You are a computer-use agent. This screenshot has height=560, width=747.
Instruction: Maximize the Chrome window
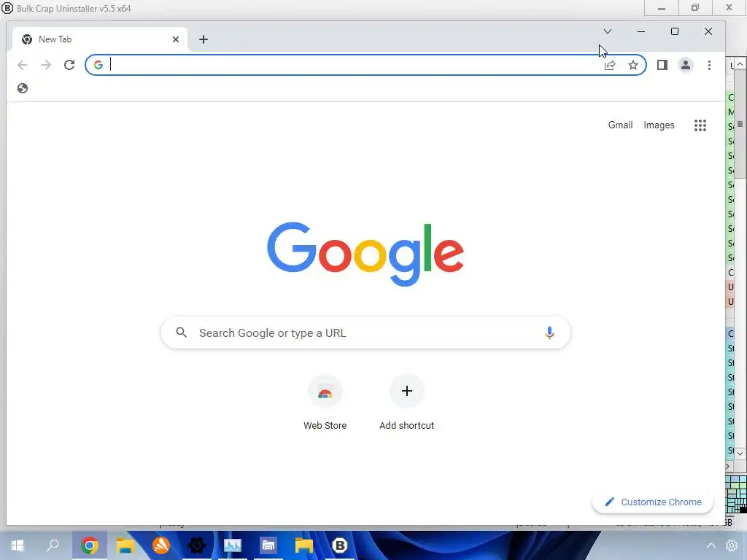[675, 31]
